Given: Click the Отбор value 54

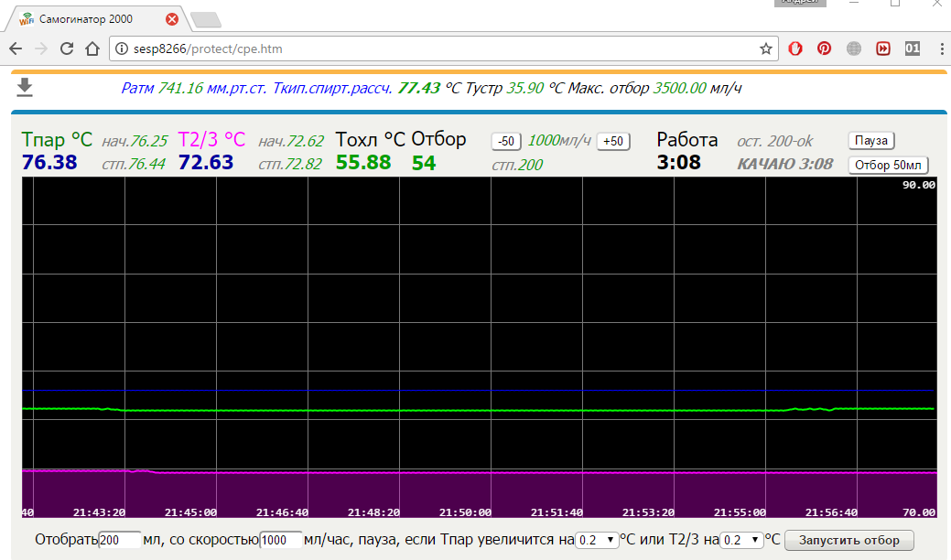Looking at the screenshot, I should coord(424,163).
